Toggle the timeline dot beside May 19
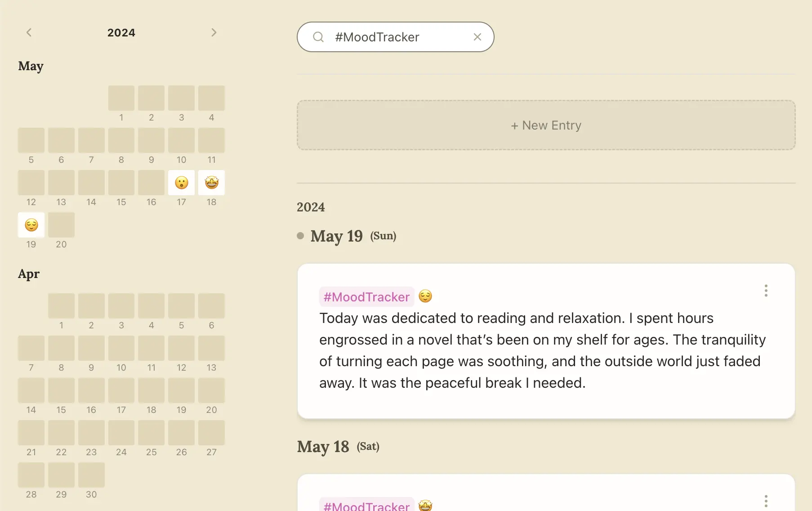Viewport: 812px width, 511px height. click(300, 235)
